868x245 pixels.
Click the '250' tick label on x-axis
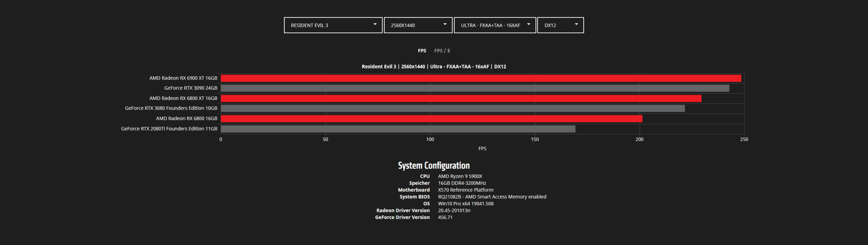(x=744, y=139)
